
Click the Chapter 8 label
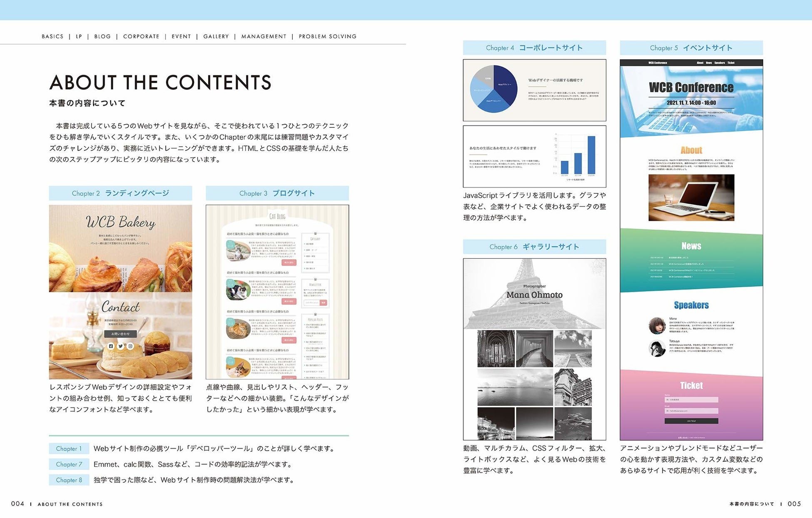point(69,480)
